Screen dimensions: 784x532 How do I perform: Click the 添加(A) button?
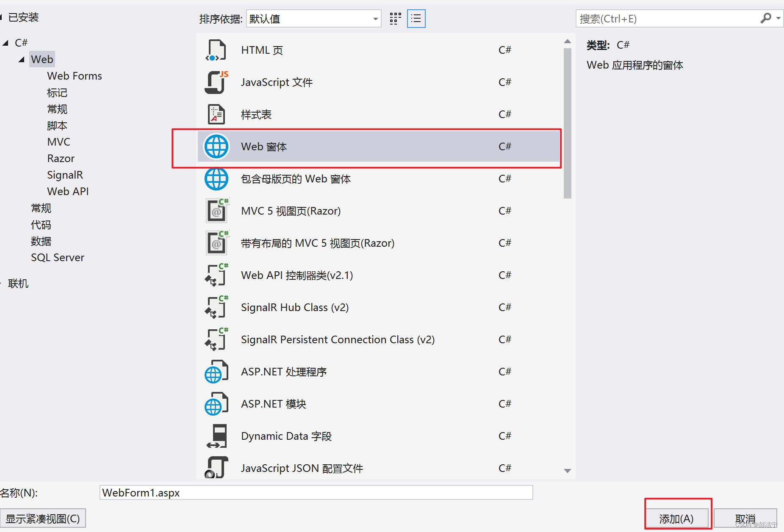tap(676, 518)
